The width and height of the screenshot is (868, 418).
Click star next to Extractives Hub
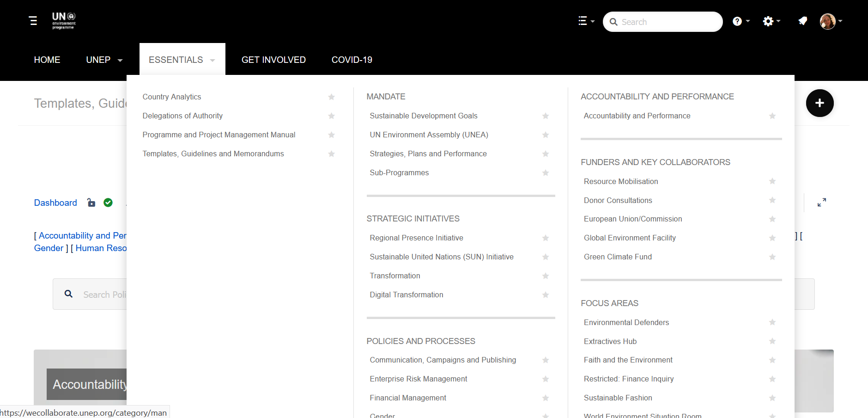[x=772, y=341]
